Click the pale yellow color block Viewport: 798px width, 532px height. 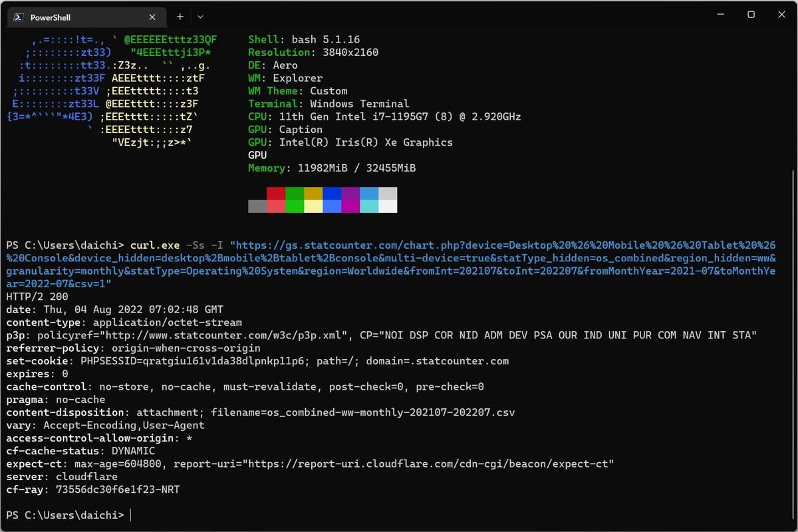coord(313,206)
